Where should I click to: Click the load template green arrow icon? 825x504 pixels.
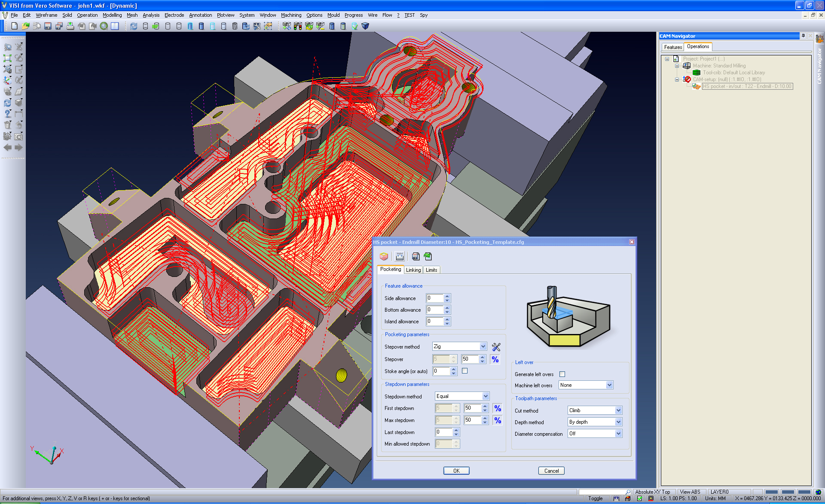coord(428,256)
